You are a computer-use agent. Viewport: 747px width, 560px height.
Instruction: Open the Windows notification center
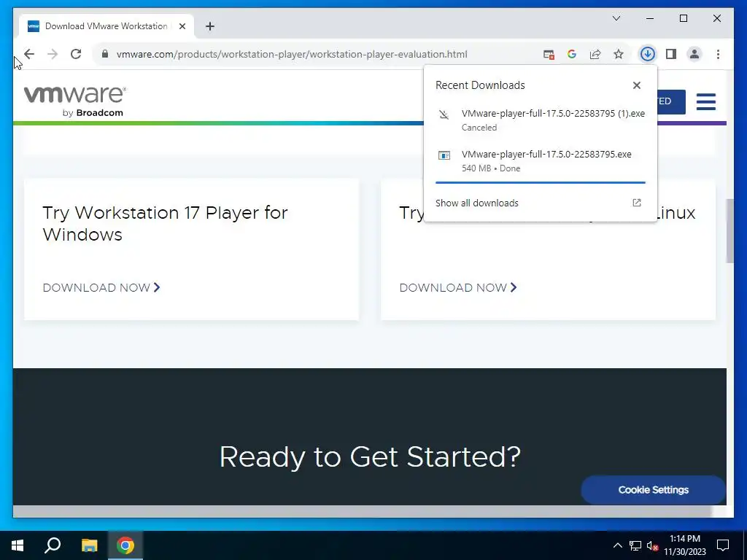click(723, 545)
